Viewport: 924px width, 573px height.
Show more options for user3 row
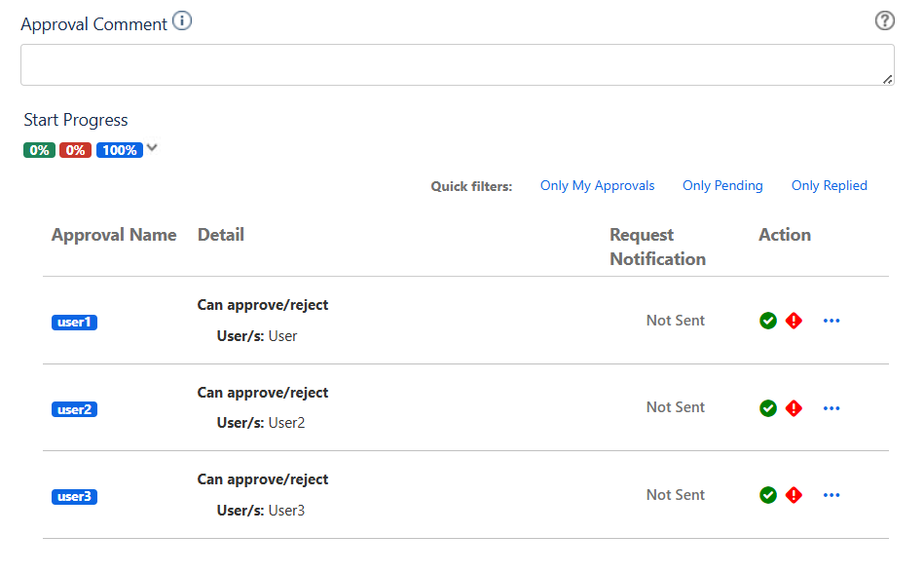[x=832, y=495]
